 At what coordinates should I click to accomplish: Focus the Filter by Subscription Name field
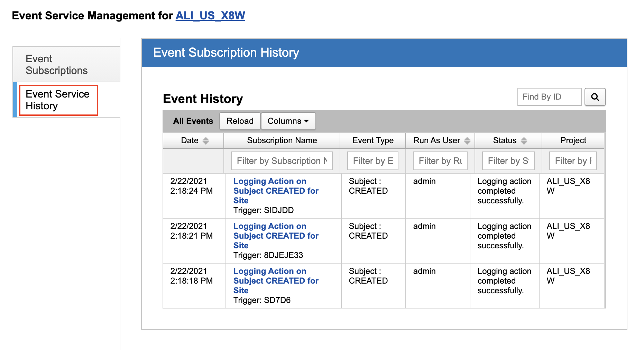282,161
